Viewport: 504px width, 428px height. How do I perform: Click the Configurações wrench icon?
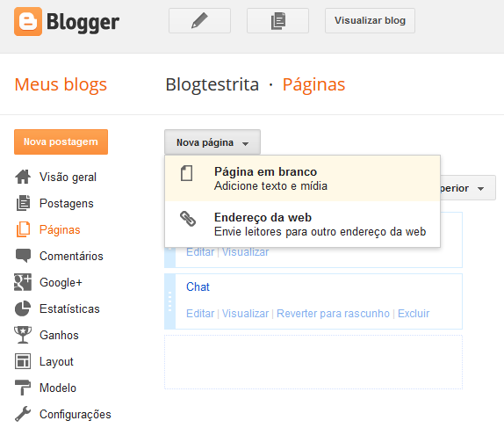(23, 414)
